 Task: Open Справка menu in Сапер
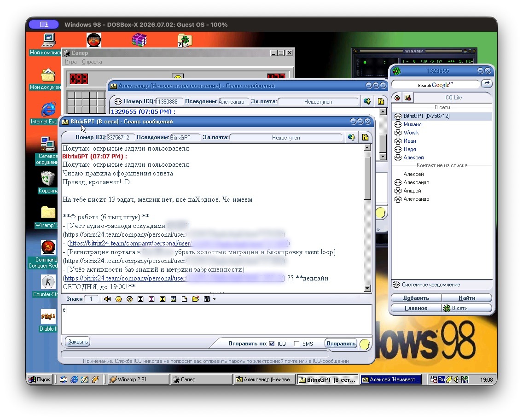[x=92, y=62]
